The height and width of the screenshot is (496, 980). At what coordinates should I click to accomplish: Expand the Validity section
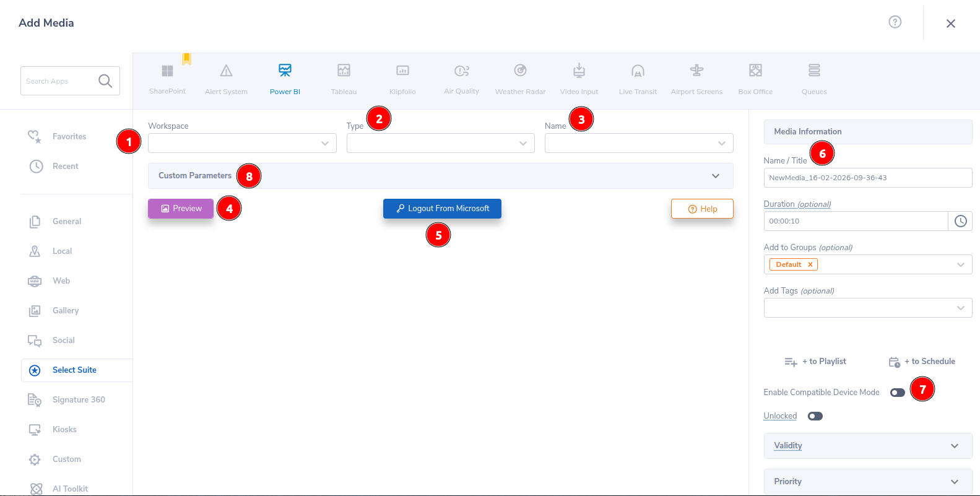(868, 446)
